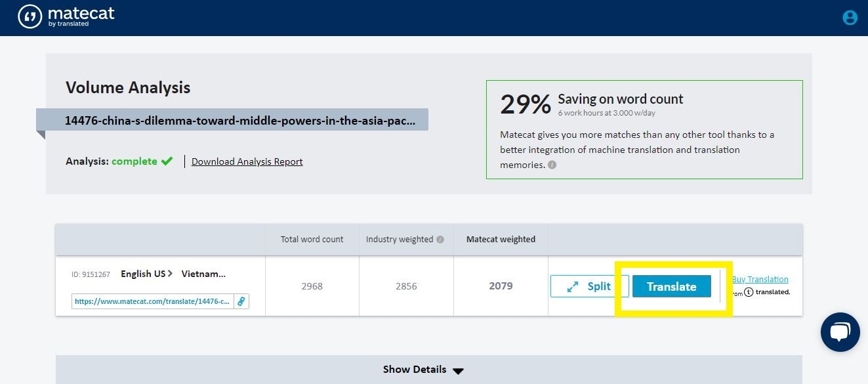The height and width of the screenshot is (384, 868).
Task: Click the 29% saving figure
Action: click(x=525, y=104)
